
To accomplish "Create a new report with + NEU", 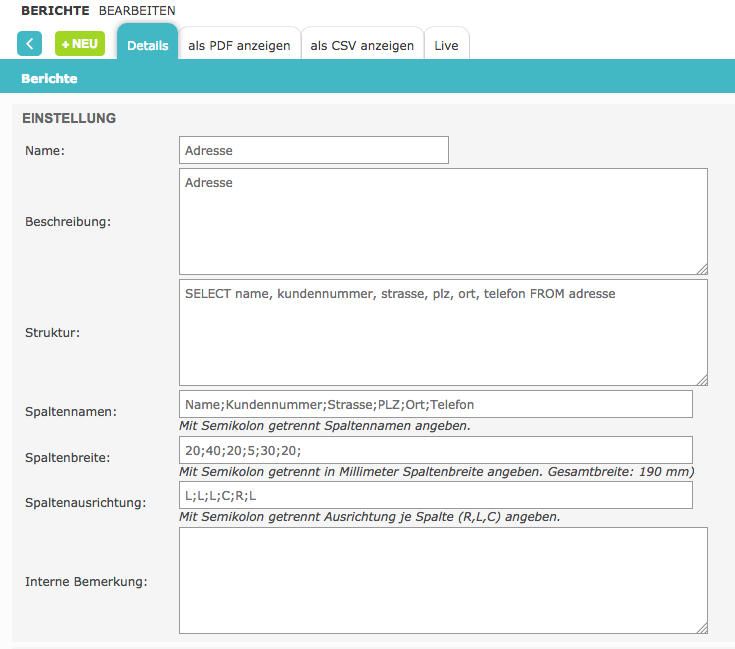I will [80, 44].
